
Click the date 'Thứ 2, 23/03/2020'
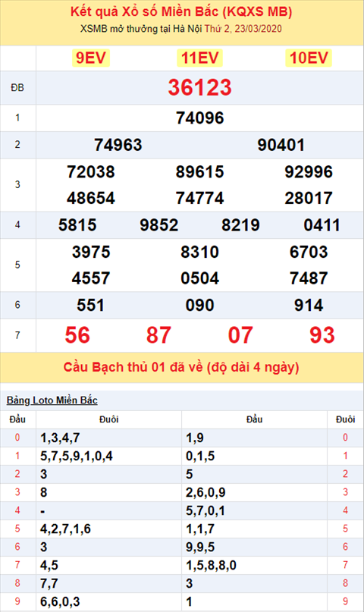243,29
